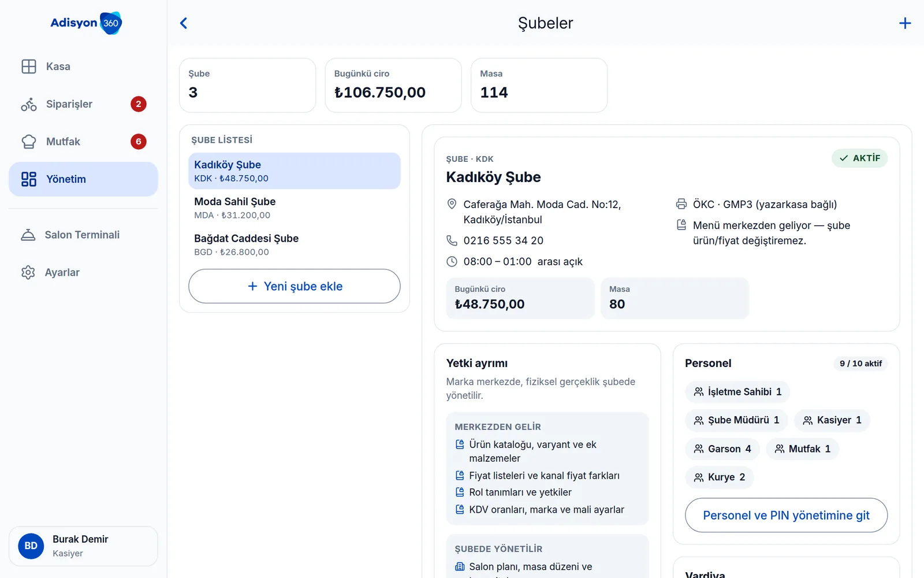Click Yeni şube ekle button

tap(294, 286)
